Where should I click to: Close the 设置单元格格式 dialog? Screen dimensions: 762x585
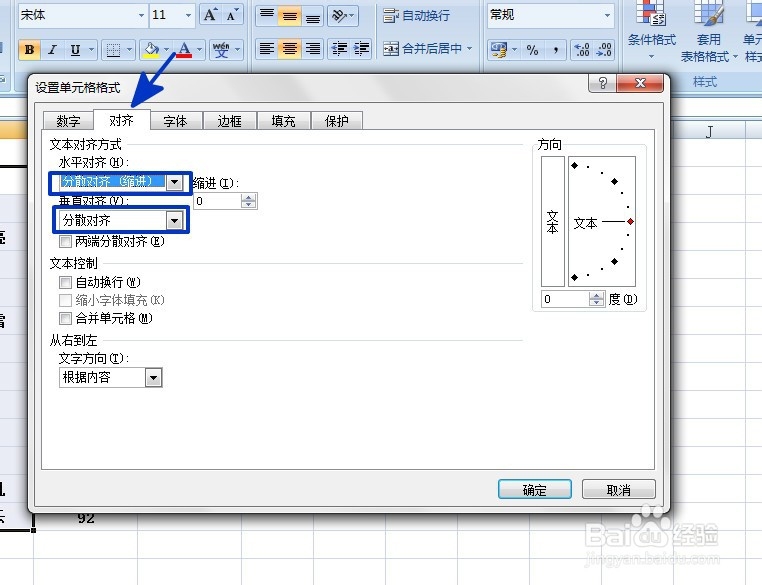tap(640, 83)
